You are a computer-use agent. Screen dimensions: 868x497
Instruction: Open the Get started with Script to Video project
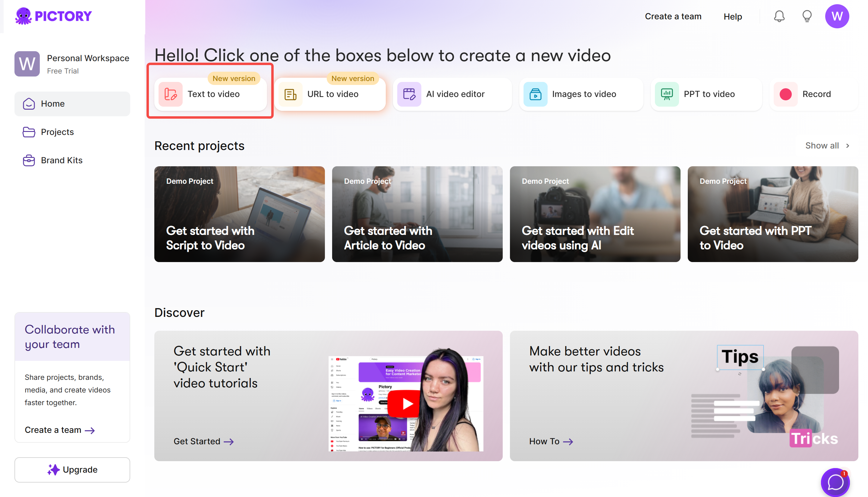pyautogui.click(x=239, y=214)
